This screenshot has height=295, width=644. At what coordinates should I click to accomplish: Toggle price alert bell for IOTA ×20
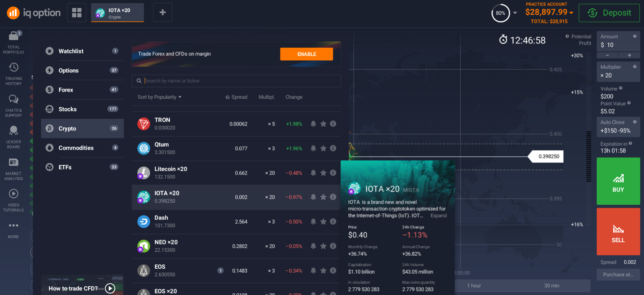(313, 197)
